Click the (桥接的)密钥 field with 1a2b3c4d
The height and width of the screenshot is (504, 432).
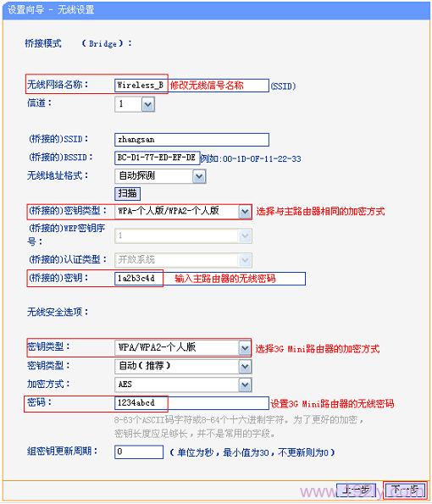210,279
